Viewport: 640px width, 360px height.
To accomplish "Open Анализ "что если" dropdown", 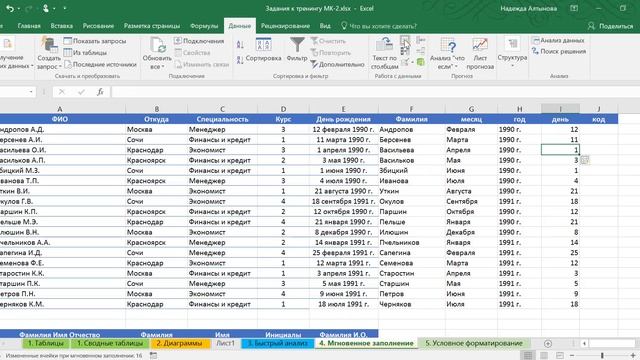I will [447, 53].
